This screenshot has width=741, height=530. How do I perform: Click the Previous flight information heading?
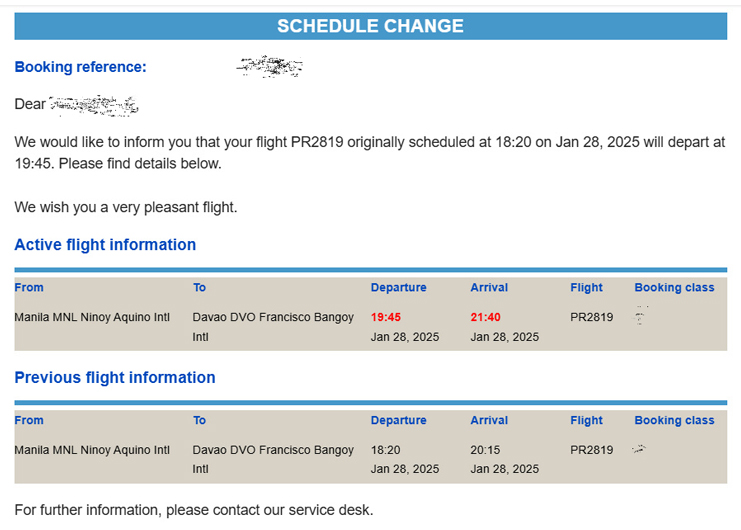click(x=115, y=377)
